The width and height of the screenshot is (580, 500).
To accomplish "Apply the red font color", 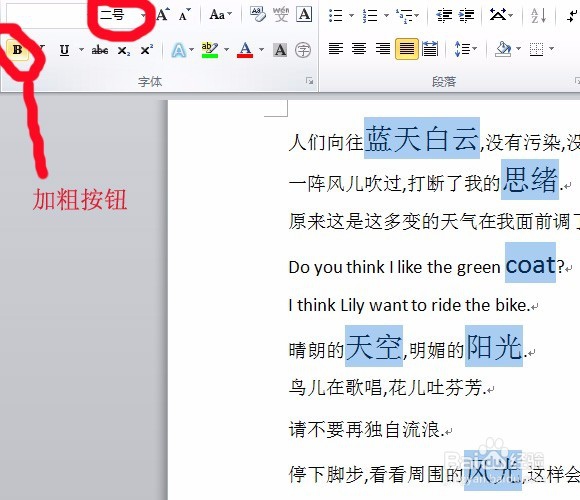I will (245, 50).
